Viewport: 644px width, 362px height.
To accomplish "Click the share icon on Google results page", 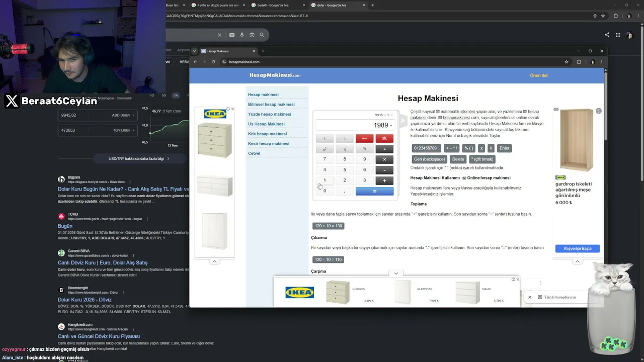I will click(607, 35).
